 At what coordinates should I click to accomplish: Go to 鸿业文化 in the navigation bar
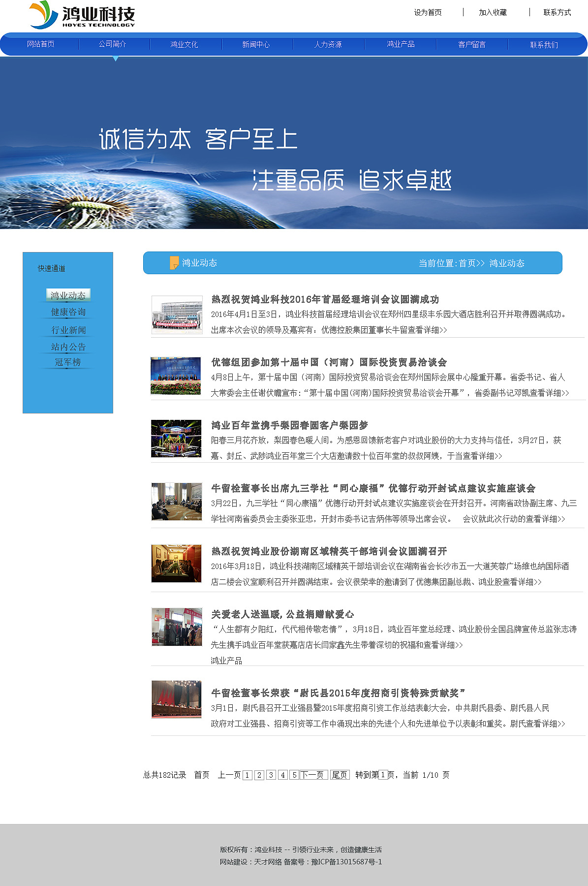(x=184, y=44)
